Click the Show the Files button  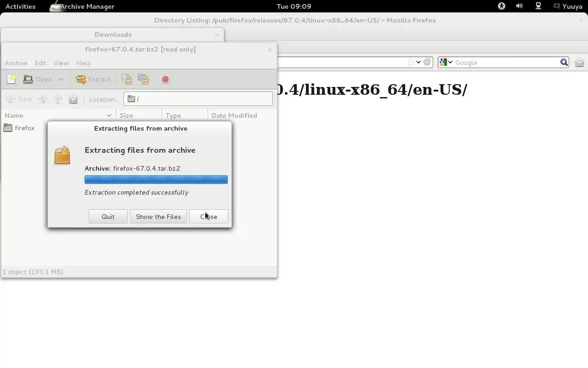(x=158, y=217)
